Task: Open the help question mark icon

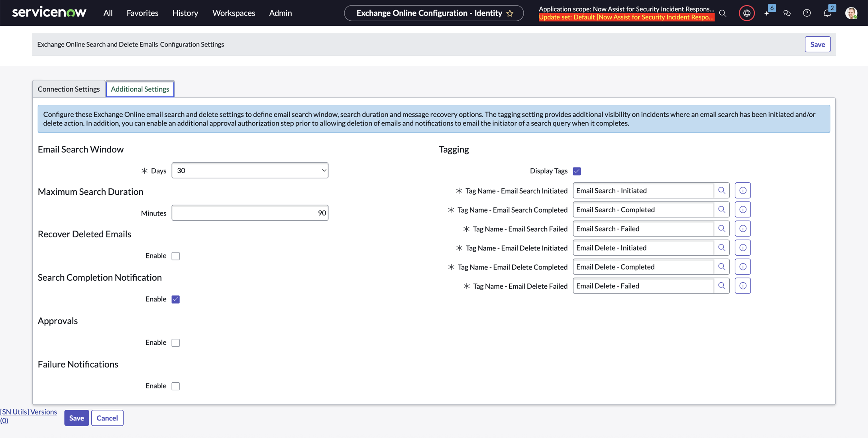Action: click(x=807, y=13)
